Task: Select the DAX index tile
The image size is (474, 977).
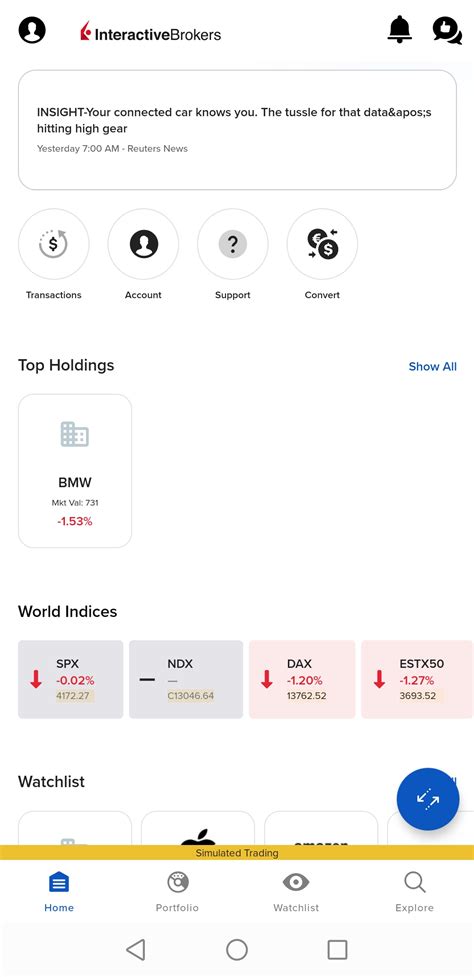Action: coord(302,679)
